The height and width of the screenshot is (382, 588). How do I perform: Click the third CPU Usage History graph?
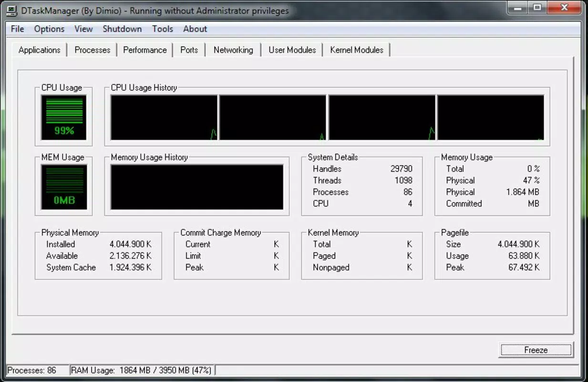click(382, 117)
